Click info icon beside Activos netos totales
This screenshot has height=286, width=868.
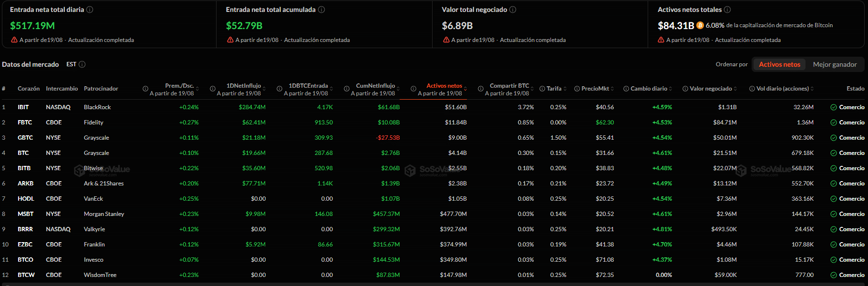point(727,10)
